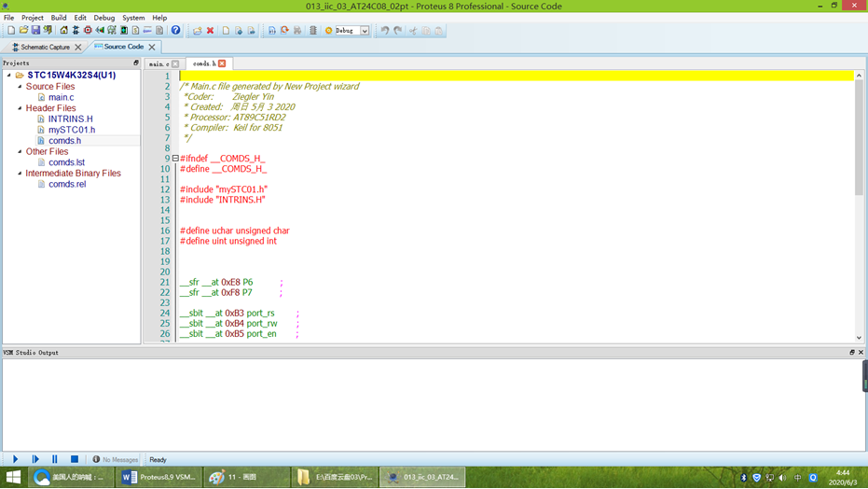868x489 pixels.
Task: Open the System menu
Action: click(x=133, y=18)
